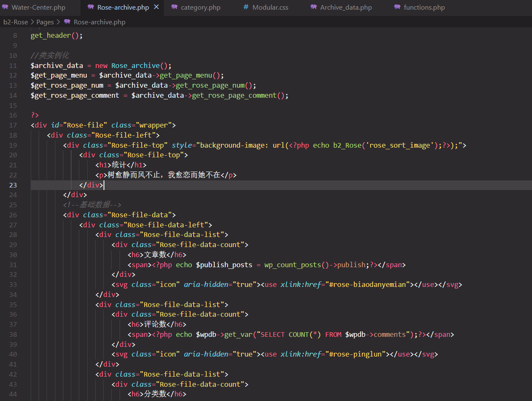Switch to Modular.css tab
The image size is (532, 401).
pyautogui.click(x=270, y=8)
